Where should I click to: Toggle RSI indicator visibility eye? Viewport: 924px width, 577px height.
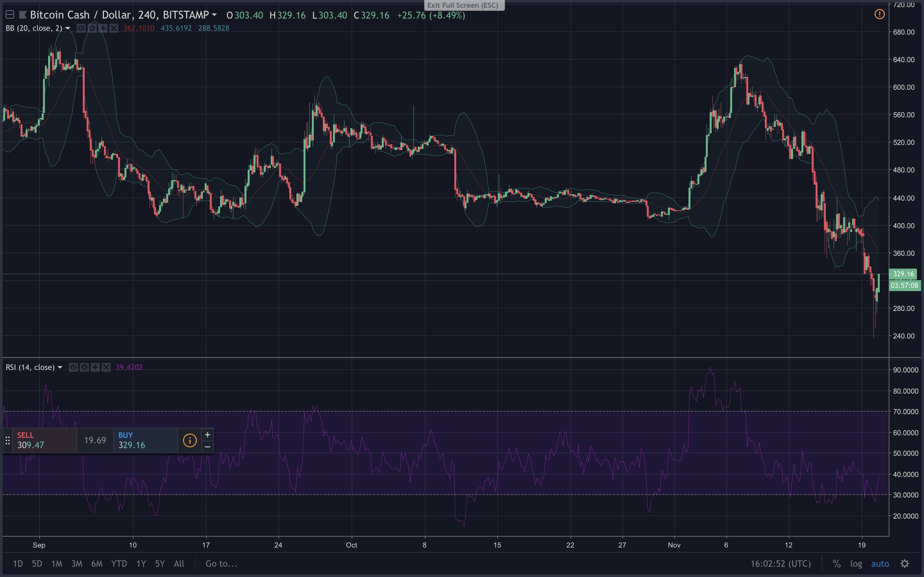tap(73, 367)
